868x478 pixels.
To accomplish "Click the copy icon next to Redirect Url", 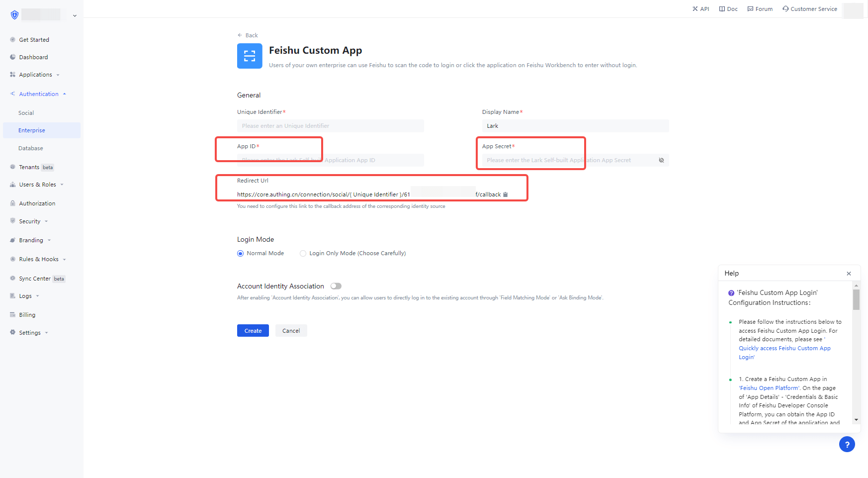I will tap(506, 194).
